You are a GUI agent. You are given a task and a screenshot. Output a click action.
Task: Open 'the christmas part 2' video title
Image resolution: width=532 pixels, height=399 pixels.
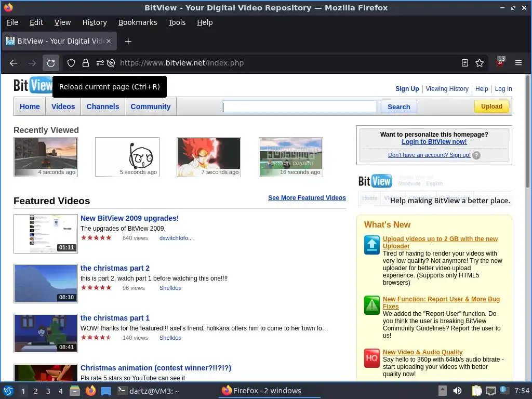(115, 268)
